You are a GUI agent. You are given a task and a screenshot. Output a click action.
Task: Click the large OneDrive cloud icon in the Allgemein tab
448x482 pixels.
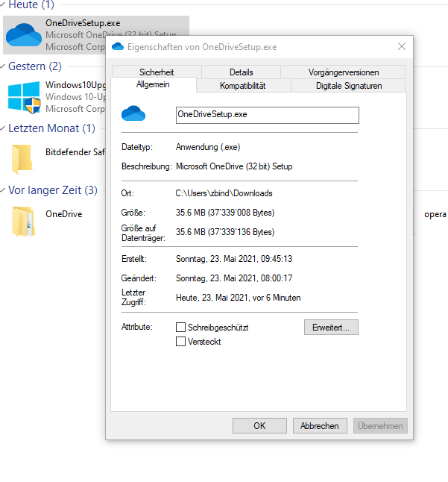click(x=133, y=113)
